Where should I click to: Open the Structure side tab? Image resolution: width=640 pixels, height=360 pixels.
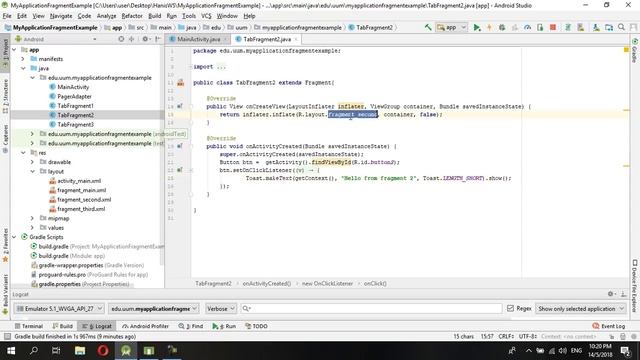click(5, 96)
